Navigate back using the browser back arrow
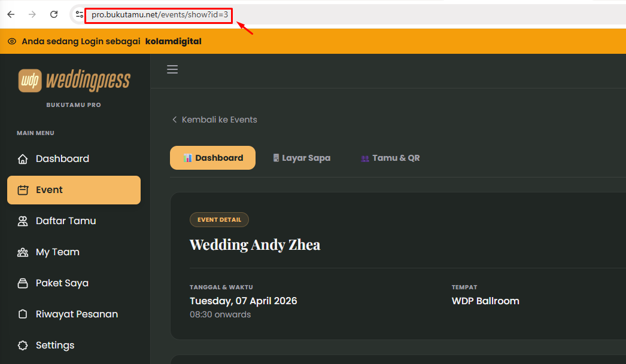Image resolution: width=626 pixels, height=364 pixels. point(10,14)
